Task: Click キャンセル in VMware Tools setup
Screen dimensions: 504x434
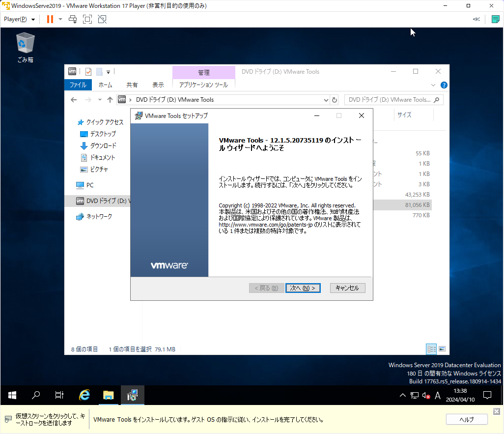Action: click(x=347, y=288)
